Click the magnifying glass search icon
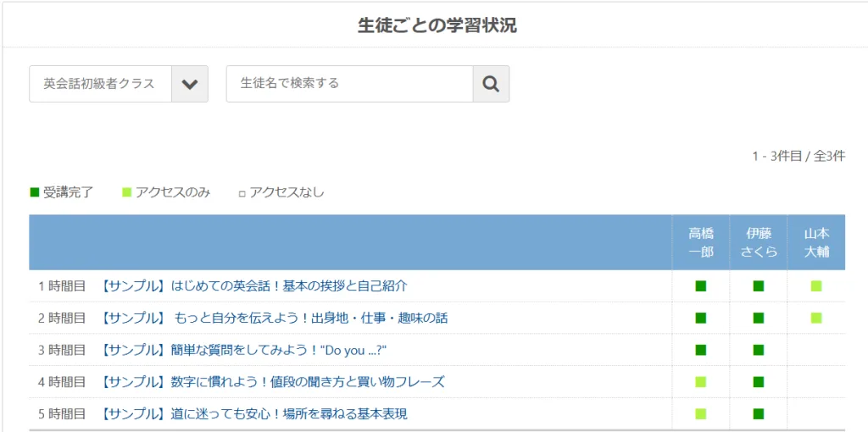This screenshot has width=868, height=432. click(491, 84)
